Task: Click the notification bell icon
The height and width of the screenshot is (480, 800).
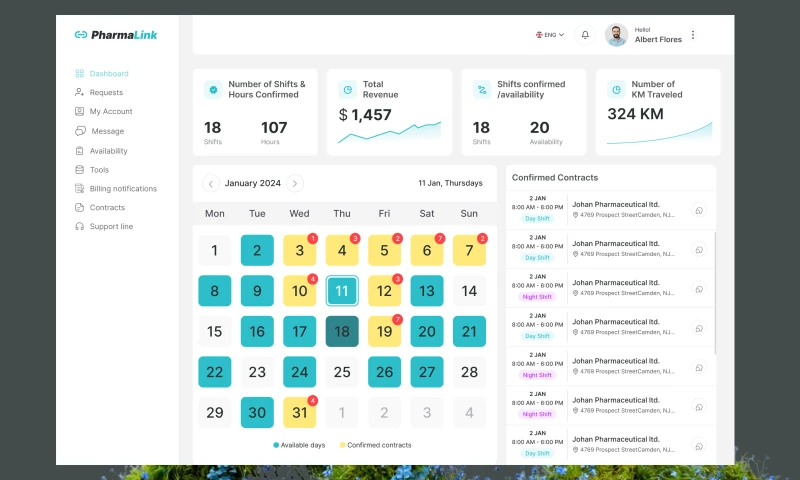Action: click(585, 35)
